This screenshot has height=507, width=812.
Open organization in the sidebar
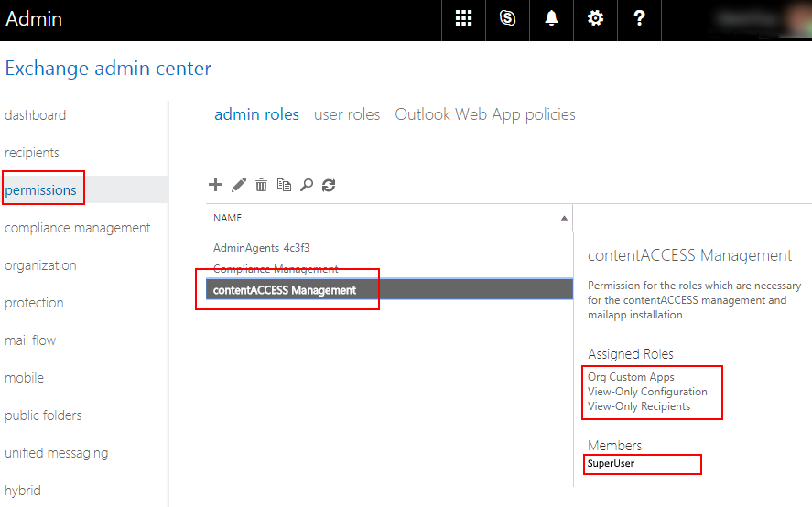40,265
